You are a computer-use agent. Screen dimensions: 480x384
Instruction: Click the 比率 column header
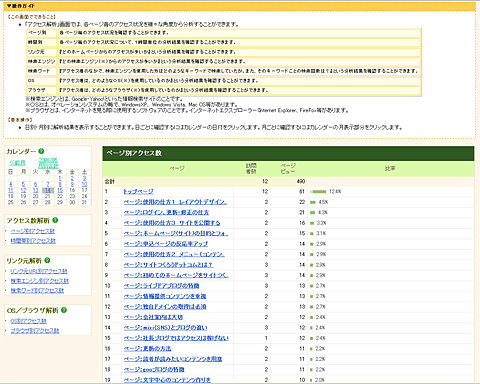click(390, 168)
